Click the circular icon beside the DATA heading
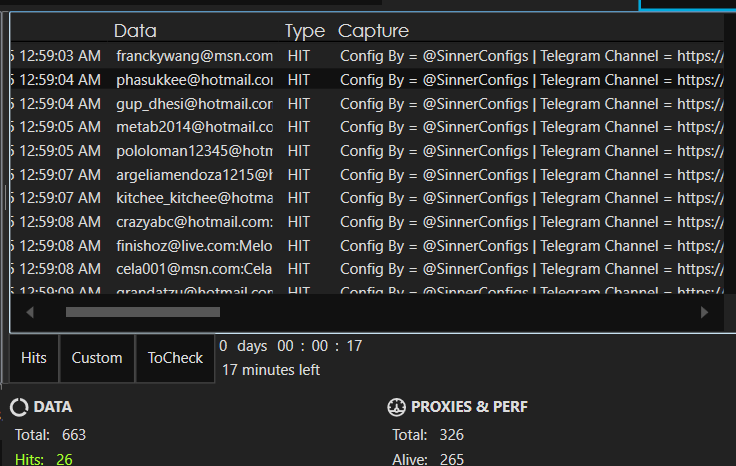Image resolution: width=736 pixels, height=466 pixels. point(19,407)
